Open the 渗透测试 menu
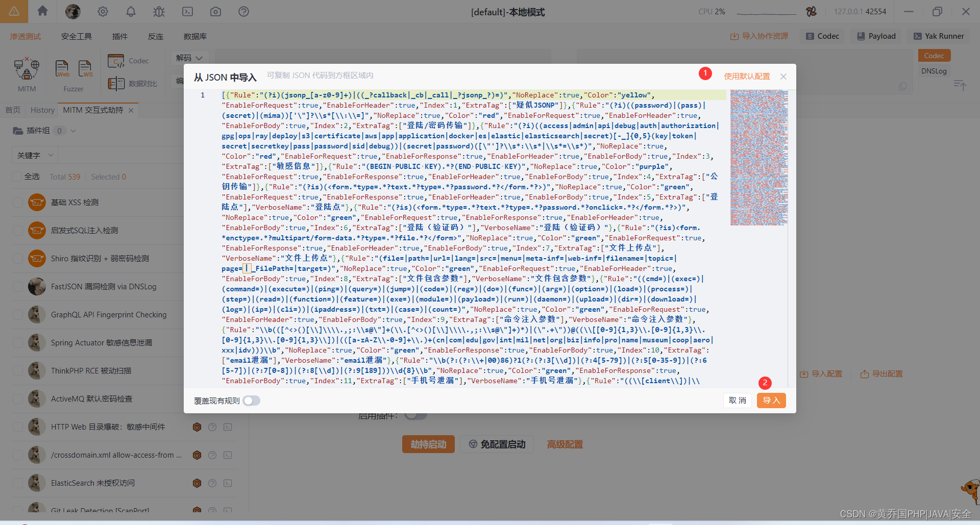This screenshot has width=980, height=525. click(26, 36)
